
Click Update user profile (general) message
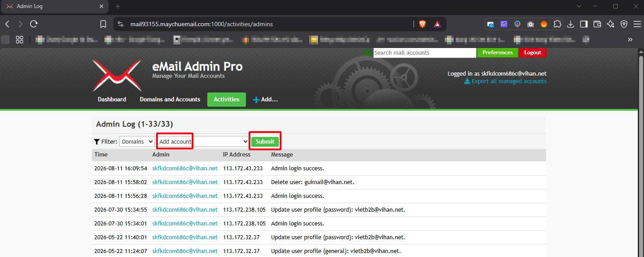[336, 251]
